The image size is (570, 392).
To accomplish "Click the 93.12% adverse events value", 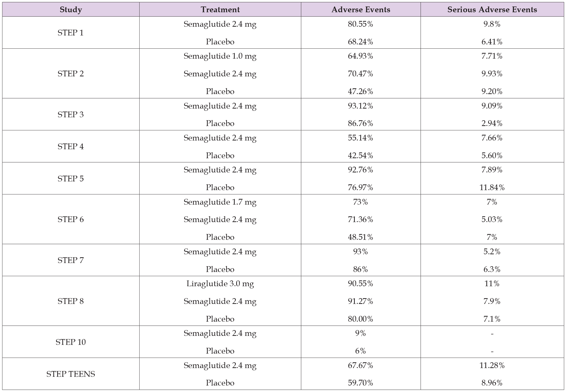I will 360,106.
